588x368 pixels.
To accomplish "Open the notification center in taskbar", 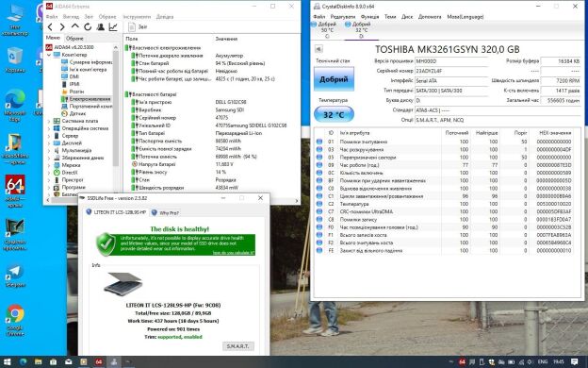I will (x=575, y=362).
